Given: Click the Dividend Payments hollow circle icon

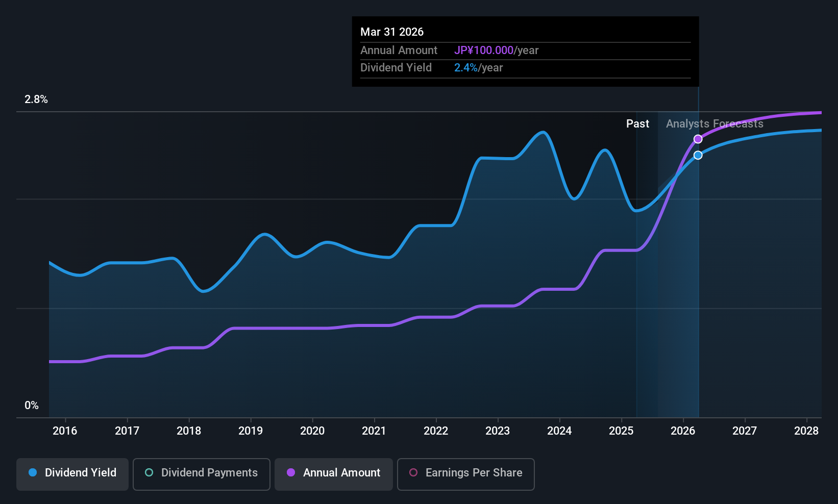Looking at the screenshot, I should tap(149, 473).
